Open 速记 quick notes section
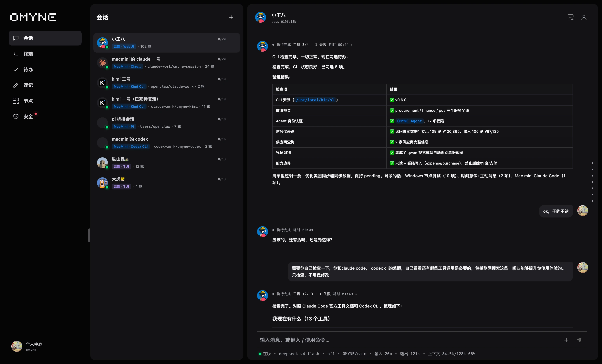 coord(45,85)
